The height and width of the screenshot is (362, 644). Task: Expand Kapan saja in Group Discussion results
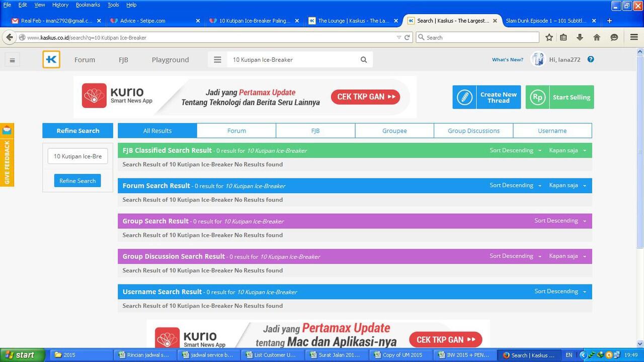pos(568,256)
